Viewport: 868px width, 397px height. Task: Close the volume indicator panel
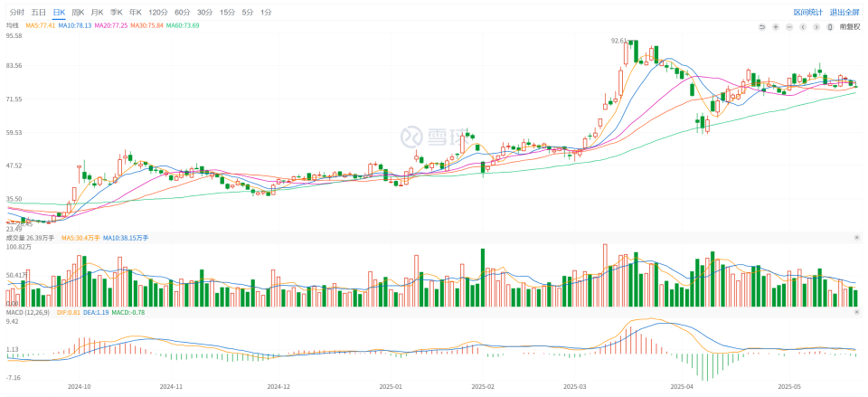pyautogui.click(x=857, y=238)
